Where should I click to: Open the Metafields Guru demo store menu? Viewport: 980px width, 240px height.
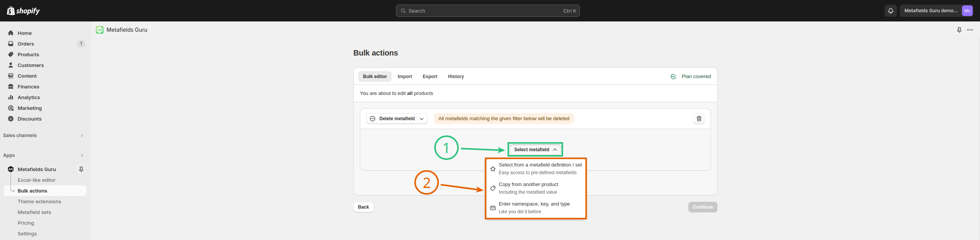pyautogui.click(x=936, y=11)
